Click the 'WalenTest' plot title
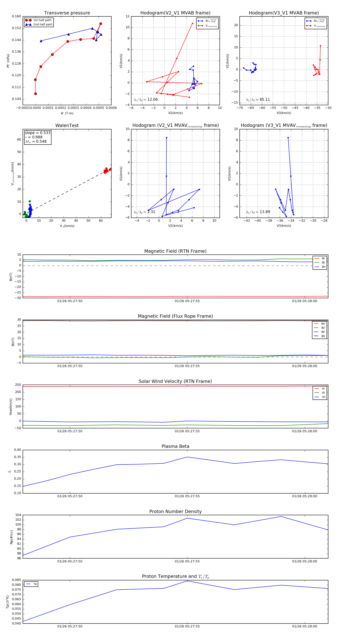The width and height of the screenshot is (351, 644). pos(67,125)
